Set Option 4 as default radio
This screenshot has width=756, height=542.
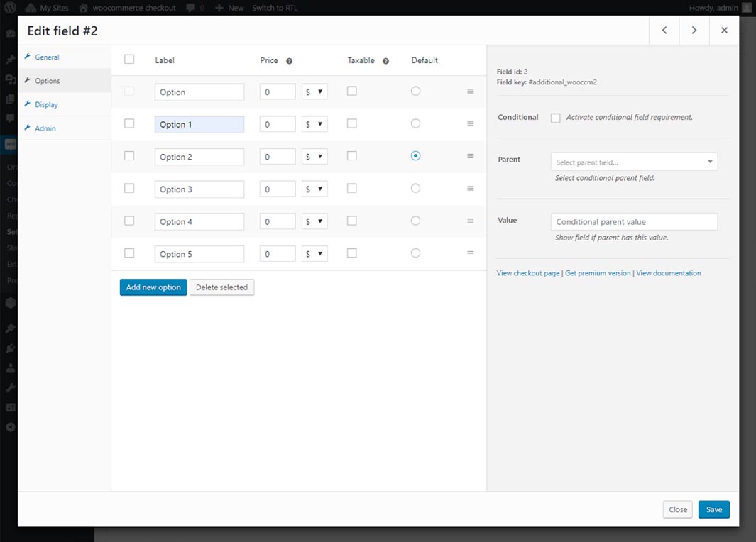coord(415,220)
